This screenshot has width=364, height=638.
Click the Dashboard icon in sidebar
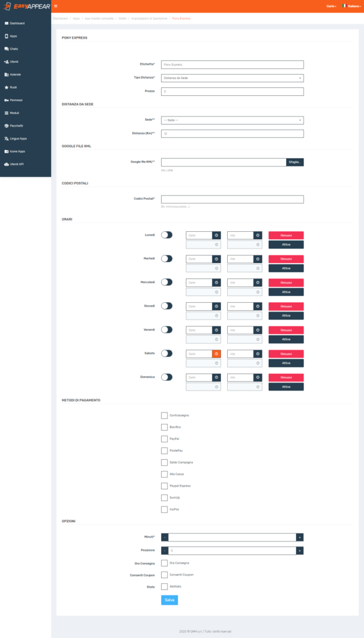(x=6, y=23)
